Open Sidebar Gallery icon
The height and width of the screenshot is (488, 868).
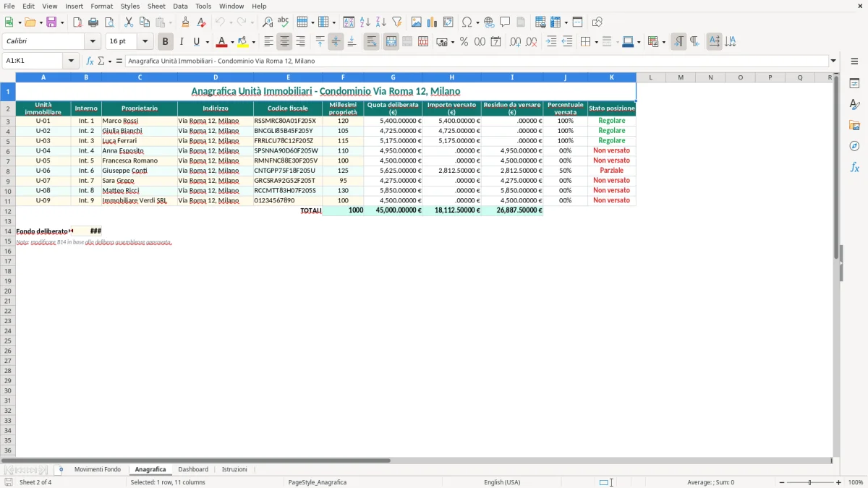tap(854, 125)
